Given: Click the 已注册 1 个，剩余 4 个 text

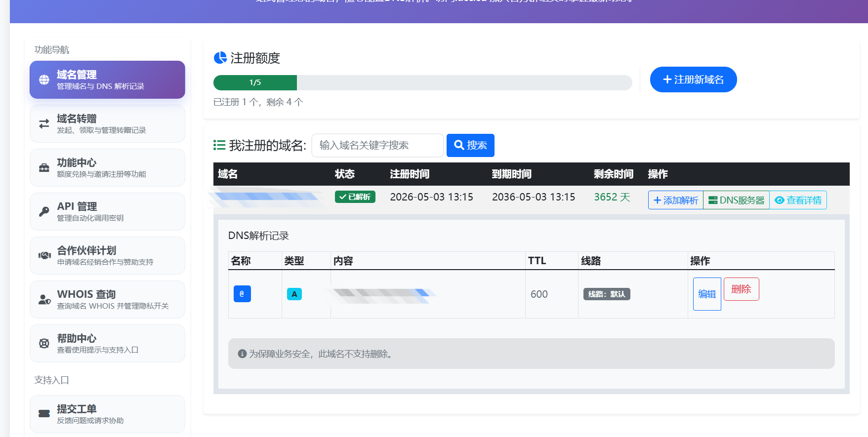Looking at the screenshot, I should pos(258,102).
